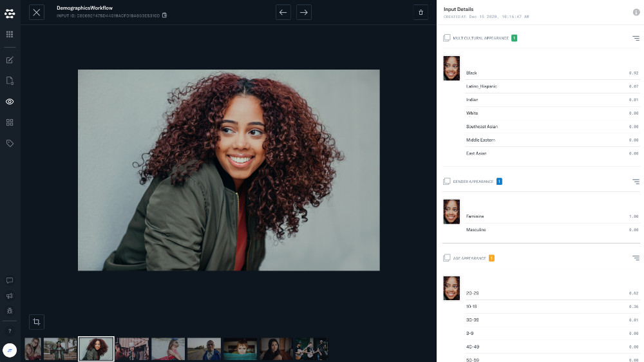Open Multicultural Appearance filter menu icon
The width and height of the screenshot is (644, 362).
coord(636,38)
